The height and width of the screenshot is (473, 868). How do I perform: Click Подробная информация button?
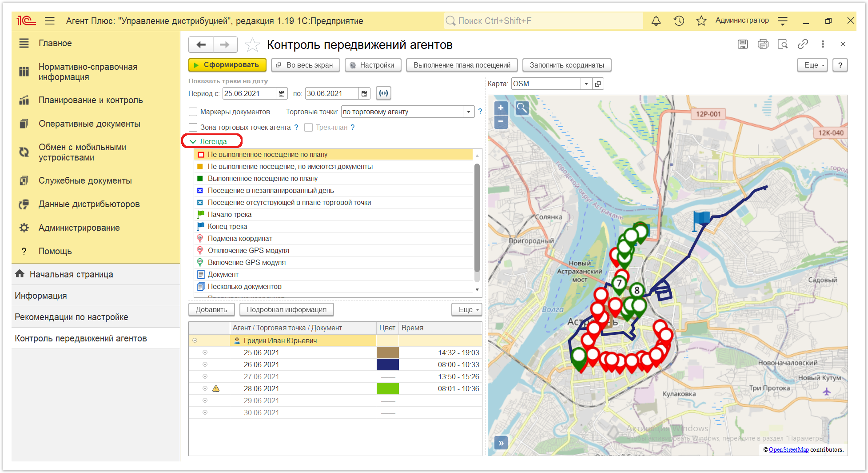(x=287, y=309)
